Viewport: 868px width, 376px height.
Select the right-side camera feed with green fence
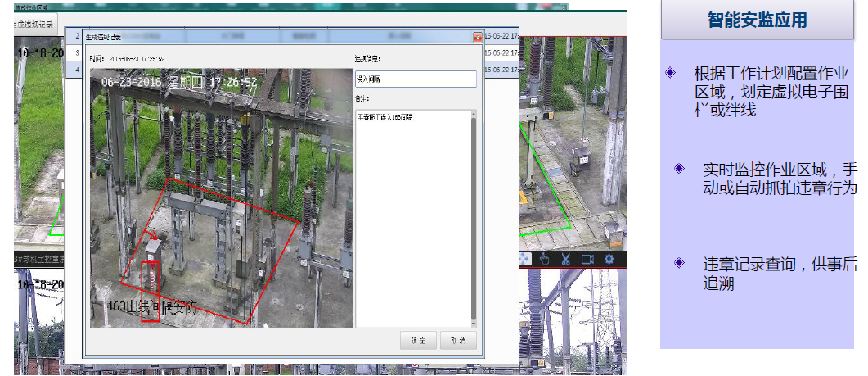[x=573, y=143]
